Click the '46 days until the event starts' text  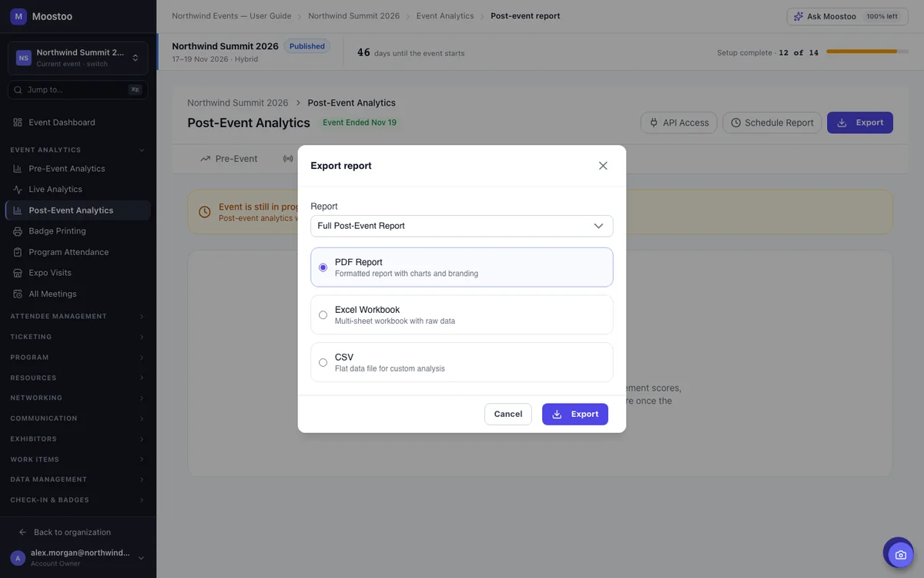click(x=410, y=52)
